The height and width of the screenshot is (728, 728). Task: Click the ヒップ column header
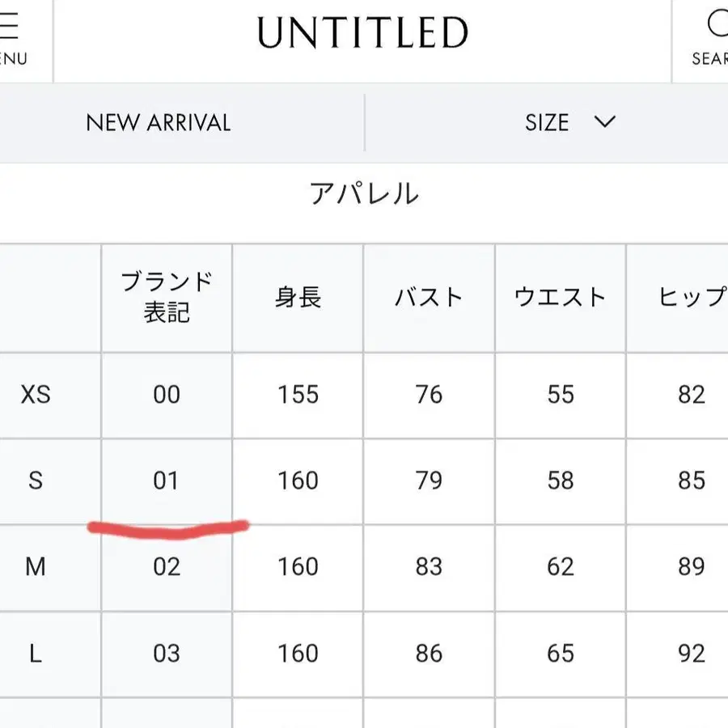691,298
